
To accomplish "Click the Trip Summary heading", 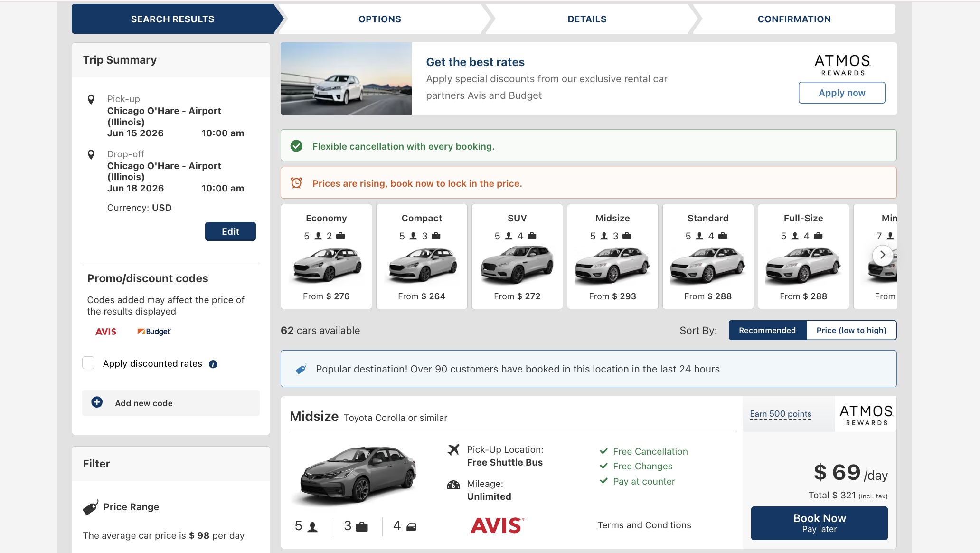I will [x=120, y=60].
